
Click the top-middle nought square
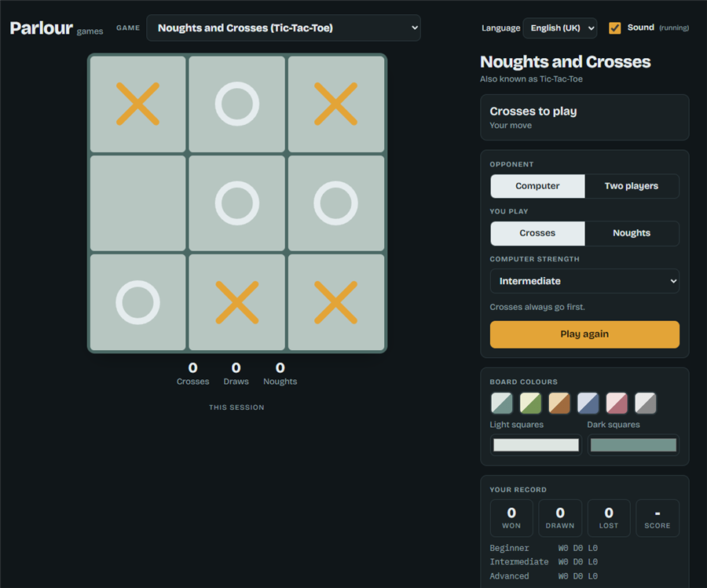click(x=237, y=104)
